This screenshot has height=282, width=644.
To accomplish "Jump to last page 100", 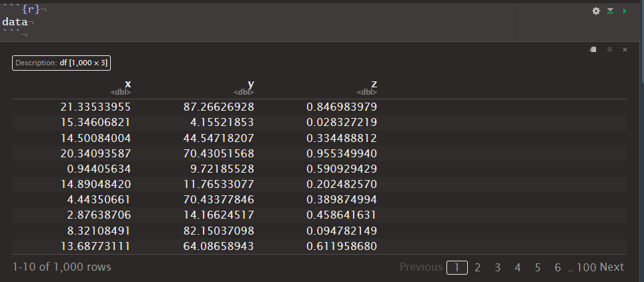I will pyautogui.click(x=587, y=267).
